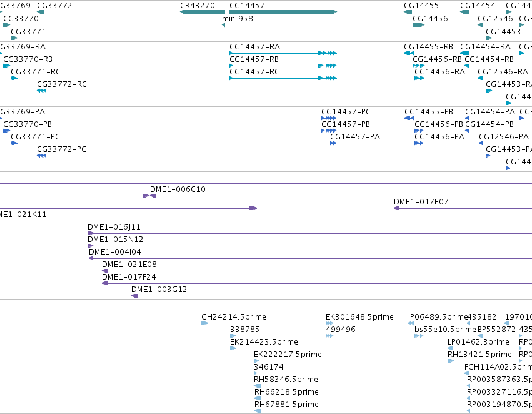532x414 pixels.
Task: Click the CG14457 gene label
Action: point(247,6)
